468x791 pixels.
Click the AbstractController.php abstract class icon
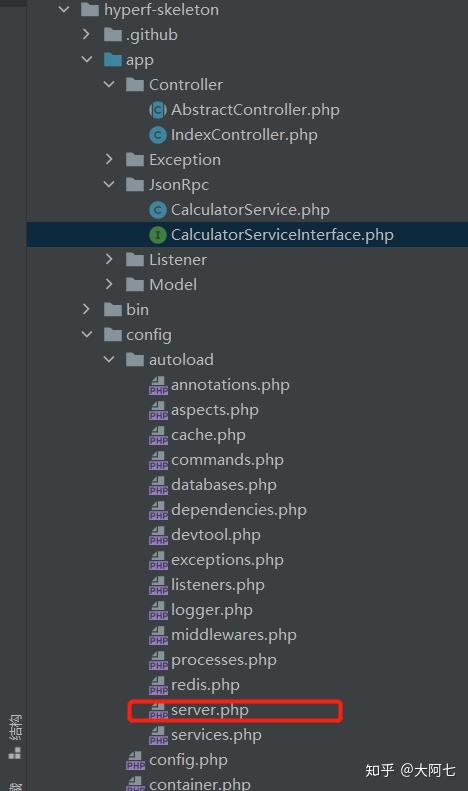coord(158,109)
